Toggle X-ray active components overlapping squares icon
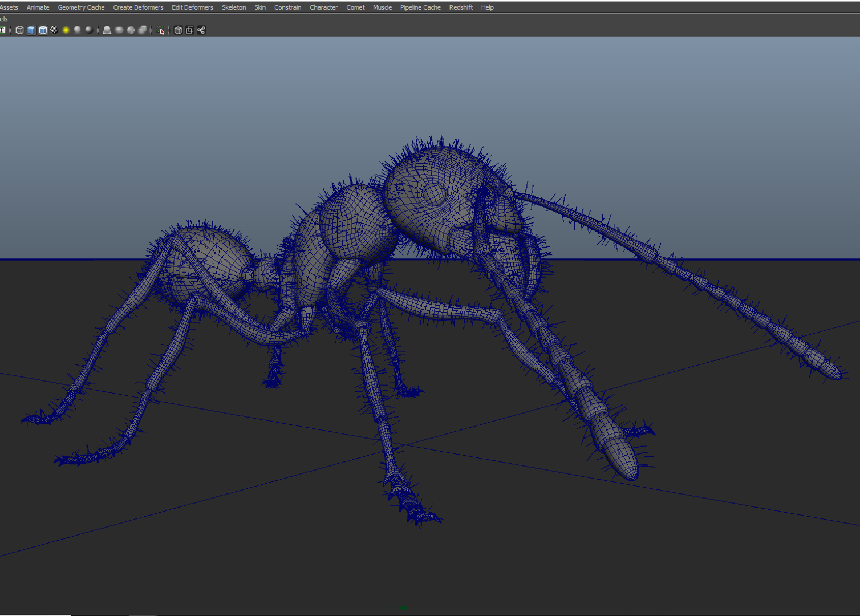This screenshot has height=616, width=860. 190,30
